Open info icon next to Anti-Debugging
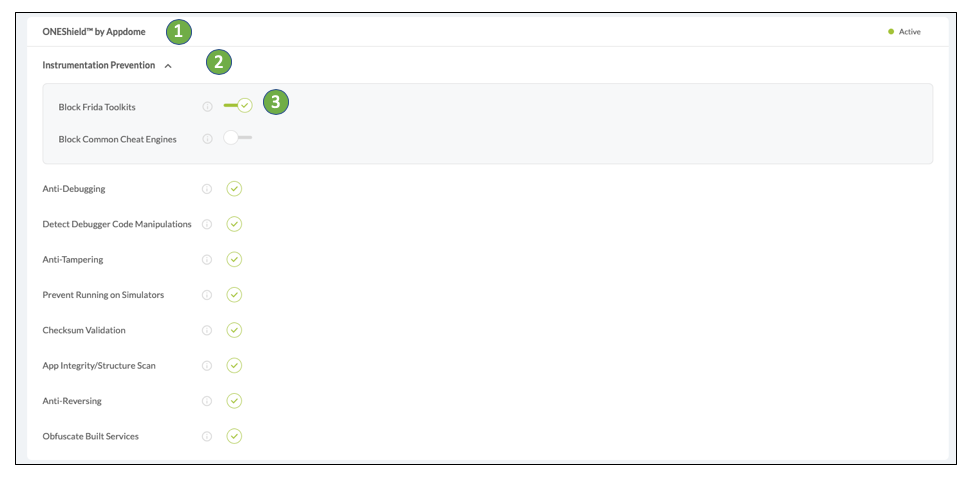967x491 pixels. [207, 189]
